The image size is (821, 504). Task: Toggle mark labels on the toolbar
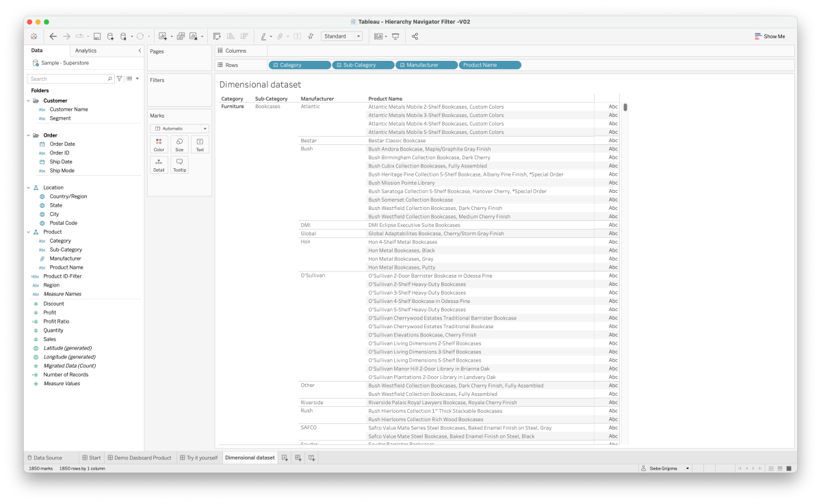click(296, 36)
